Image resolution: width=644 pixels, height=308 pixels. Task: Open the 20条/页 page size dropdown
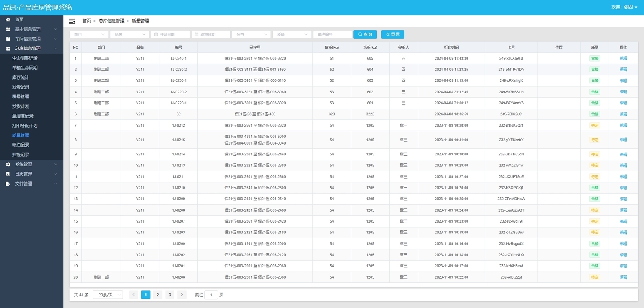(108, 295)
